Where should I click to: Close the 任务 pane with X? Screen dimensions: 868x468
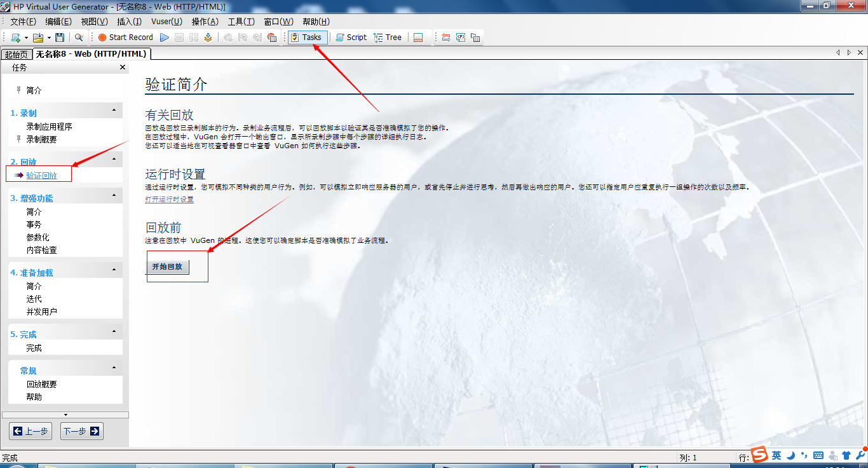pyautogui.click(x=123, y=67)
